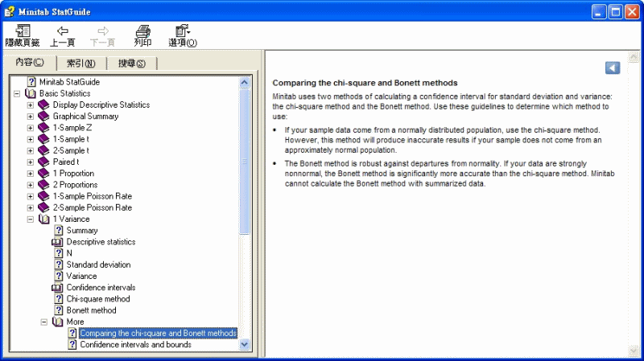
Task: Open the Bonett method topic
Action: click(91, 310)
